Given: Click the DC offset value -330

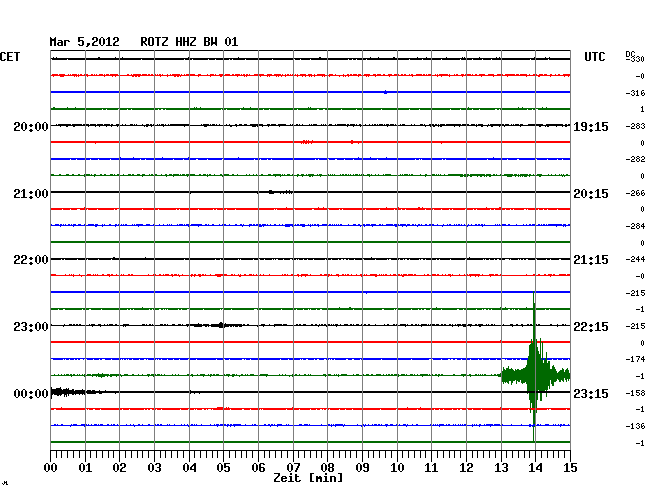Looking at the screenshot, I should [x=635, y=59].
